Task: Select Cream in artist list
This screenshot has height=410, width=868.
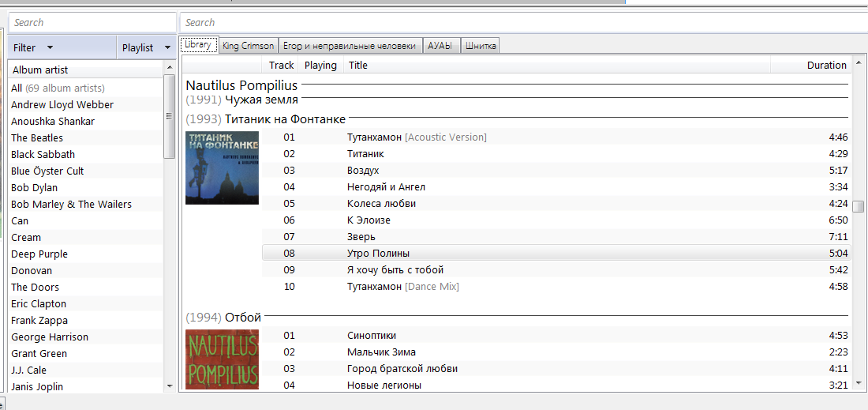Action: click(86, 238)
